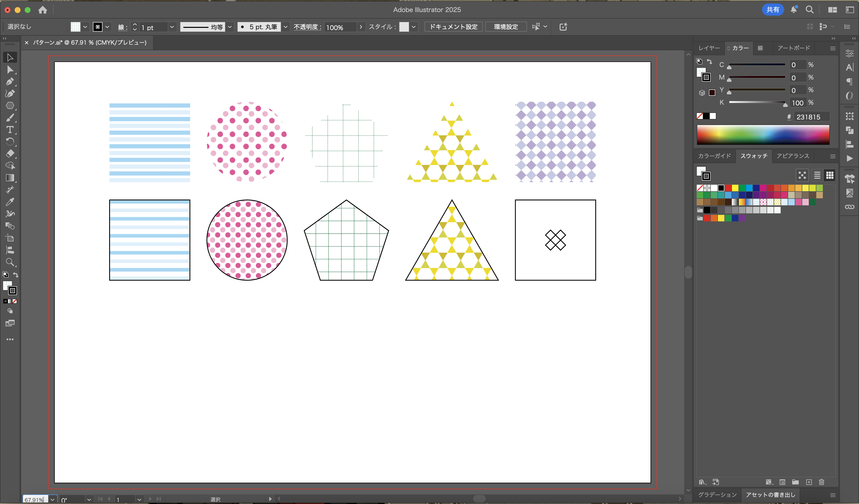Screen dimensions: 859x504
Task: Open Swatch Libraries menu icon
Action: point(703,482)
